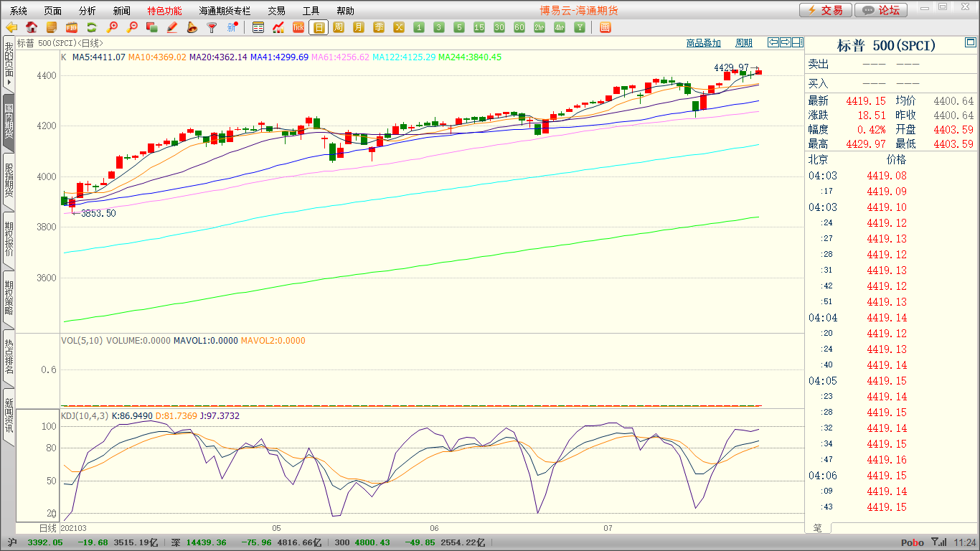Open the 帮助 menu
Image resolution: width=980 pixels, height=551 pixels.
point(345,11)
